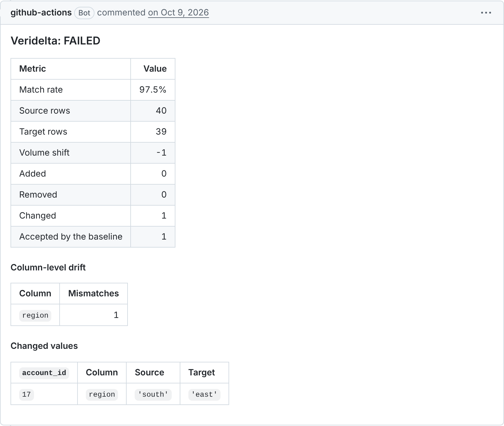This screenshot has width=504, height=426.
Task: Click the account_id header tag
Action: tap(44, 373)
